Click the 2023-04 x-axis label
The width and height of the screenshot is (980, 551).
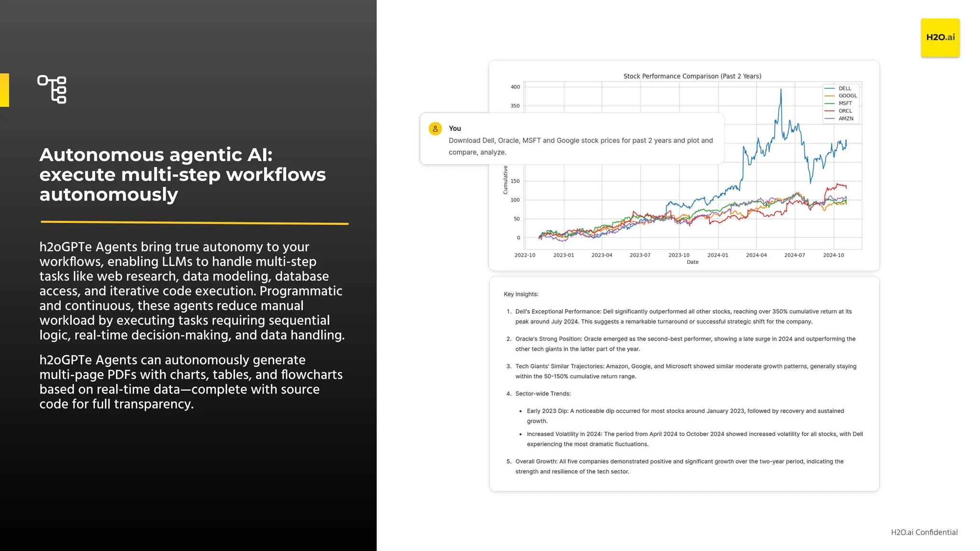click(601, 255)
